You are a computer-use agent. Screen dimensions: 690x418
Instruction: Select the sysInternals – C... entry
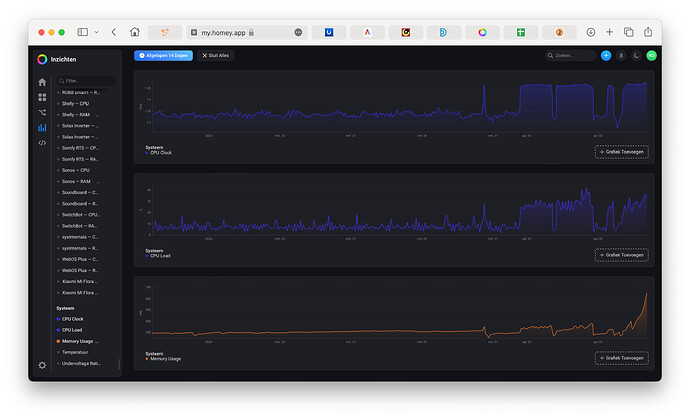click(x=78, y=237)
